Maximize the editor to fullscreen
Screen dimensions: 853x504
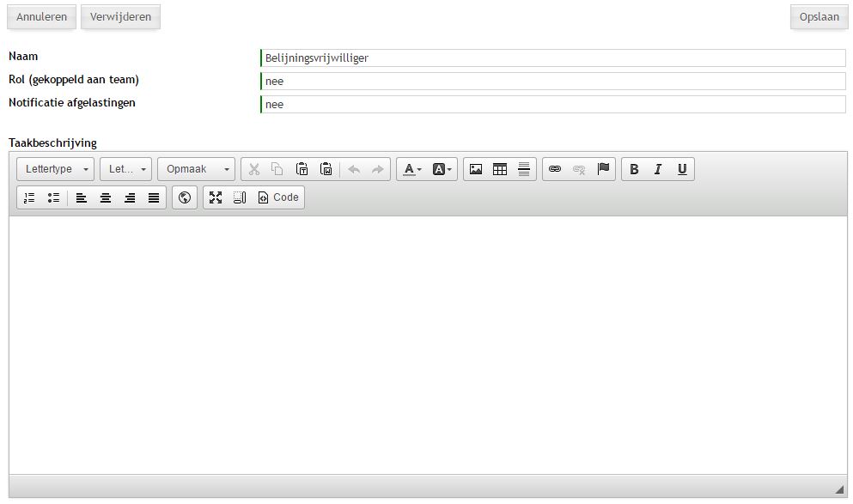pyautogui.click(x=216, y=197)
